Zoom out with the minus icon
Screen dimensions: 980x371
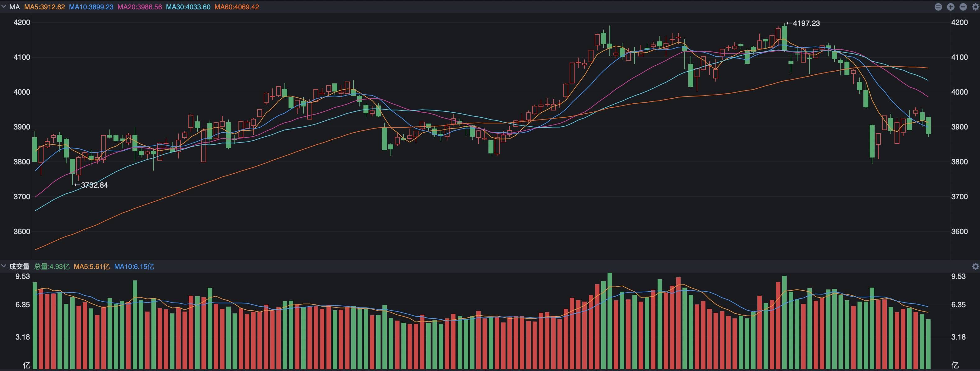pyautogui.click(x=963, y=7)
